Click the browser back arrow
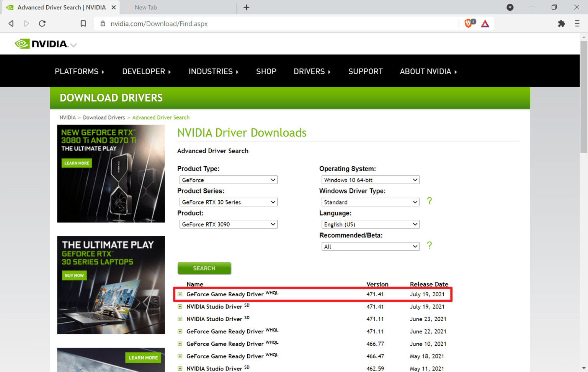The image size is (588, 372). point(11,24)
